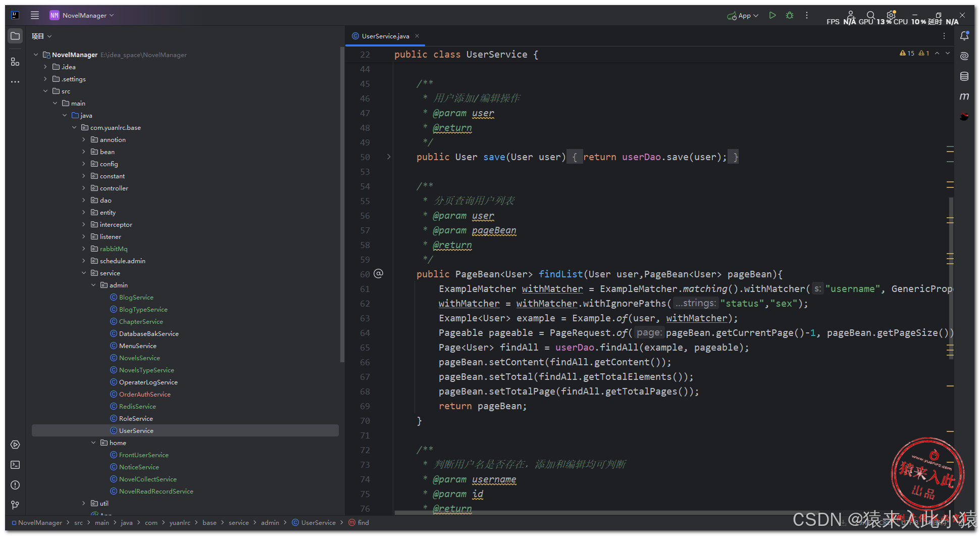
Task: Jump to next highlighted problem arrow
Action: point(948,53)
